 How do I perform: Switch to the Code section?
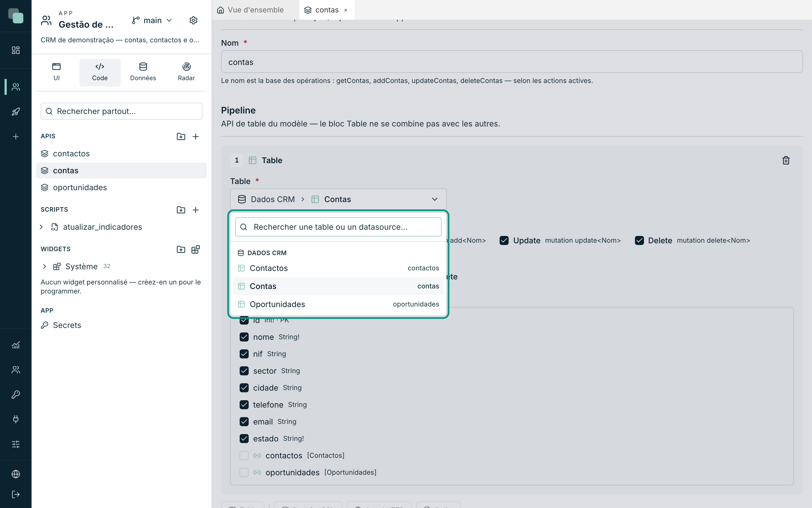click(x=100, y=72)
